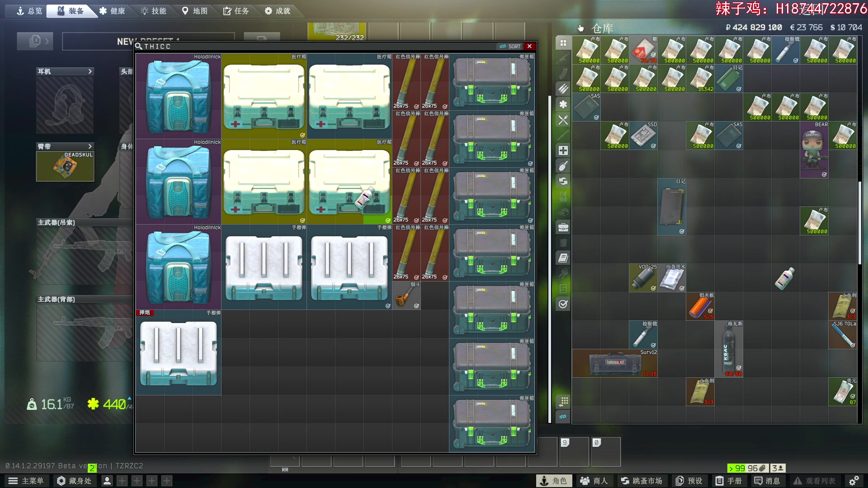Click quick slot number 9
This screenshot has height=488, width=868.
(x=574, y=451)
